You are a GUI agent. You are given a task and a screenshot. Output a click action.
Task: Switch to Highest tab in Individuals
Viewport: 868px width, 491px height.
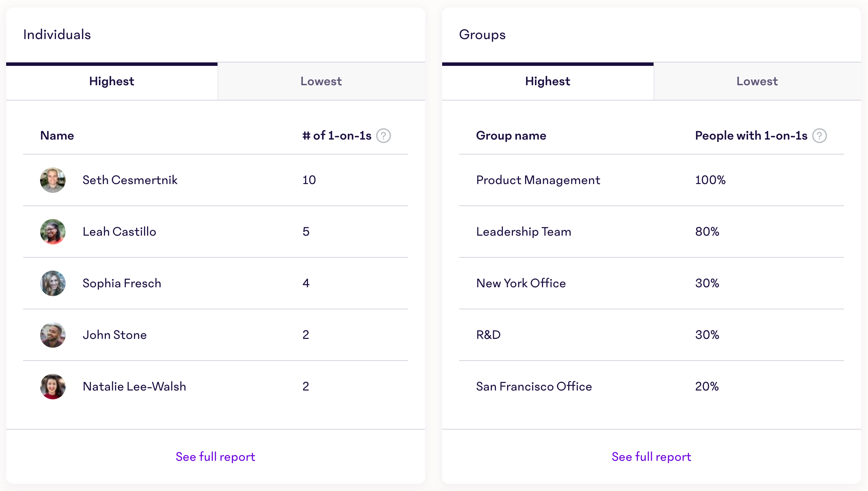tap(111, 81)
